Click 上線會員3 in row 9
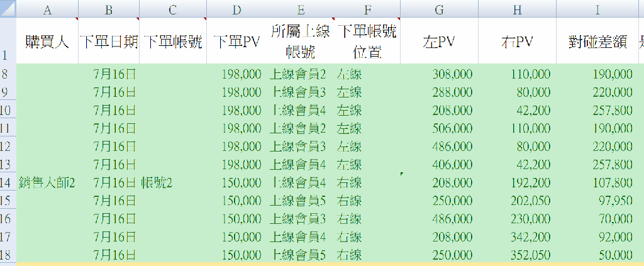This screenshot has width=644, height=266. (297, 92)
